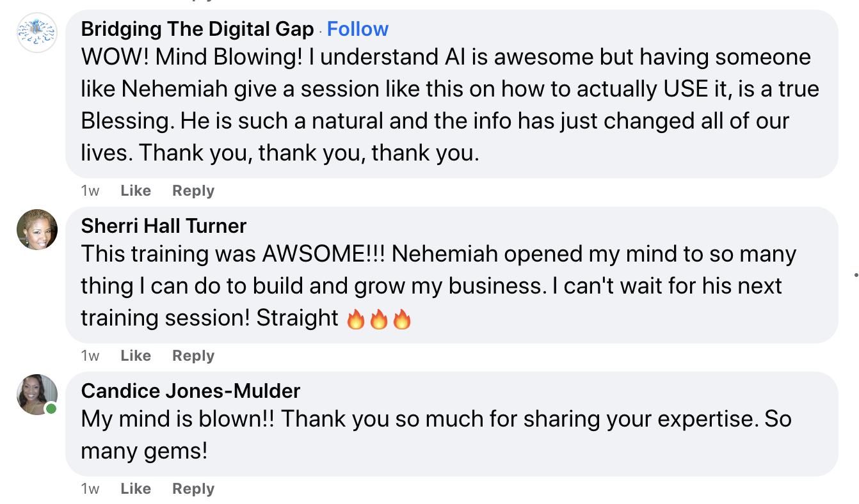Click Candice Jones-Mulder's profile avatar
The image size is (859, 504).
37,394
